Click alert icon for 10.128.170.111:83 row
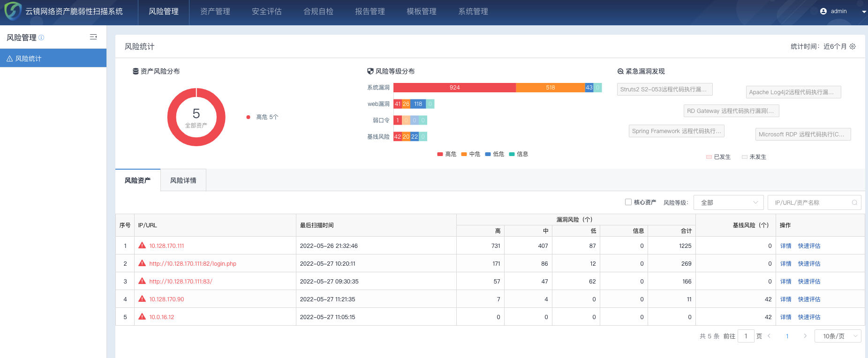Image resolution: width=868 pixels, height=358 pixels. click(x=142, y=281)
